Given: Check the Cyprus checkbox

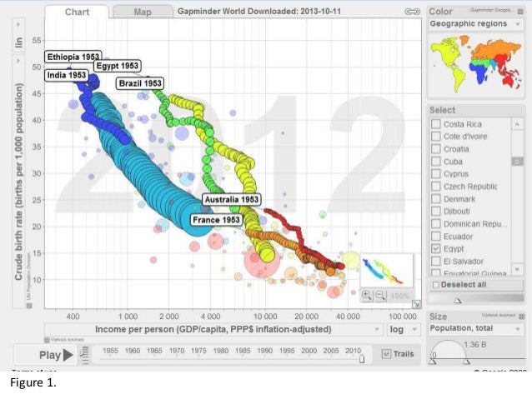Looking at the screenshot, I should [x=435, y=173].
